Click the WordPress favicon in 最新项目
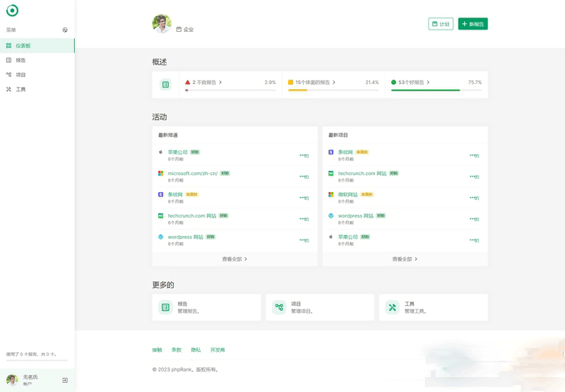The image size is (565, 392). 331,216
